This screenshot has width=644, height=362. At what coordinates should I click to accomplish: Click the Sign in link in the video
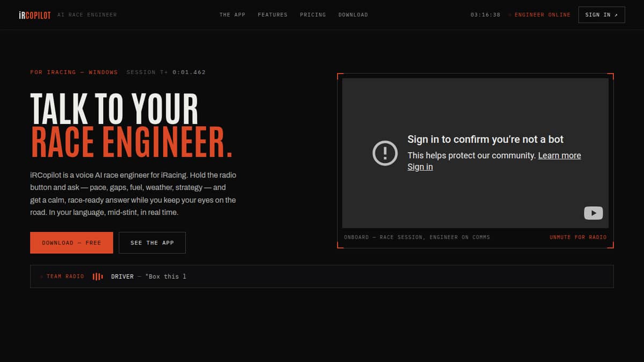[420, 167]
